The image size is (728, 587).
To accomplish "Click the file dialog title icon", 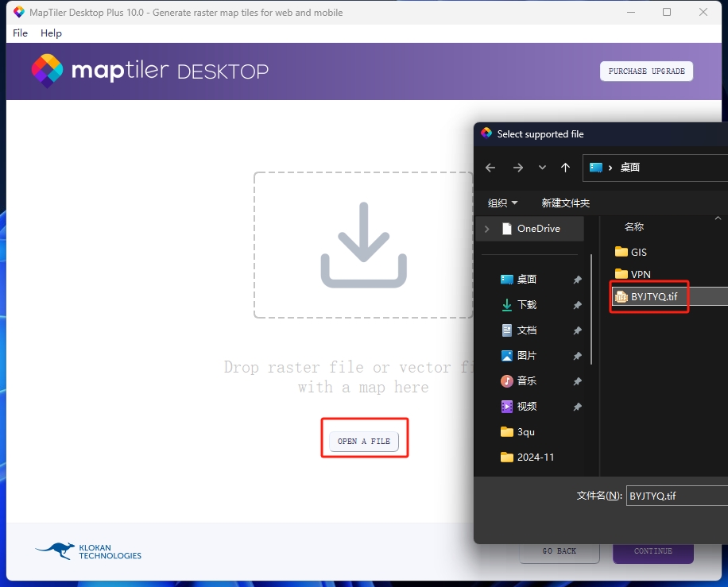I will [x=486, y=133].
